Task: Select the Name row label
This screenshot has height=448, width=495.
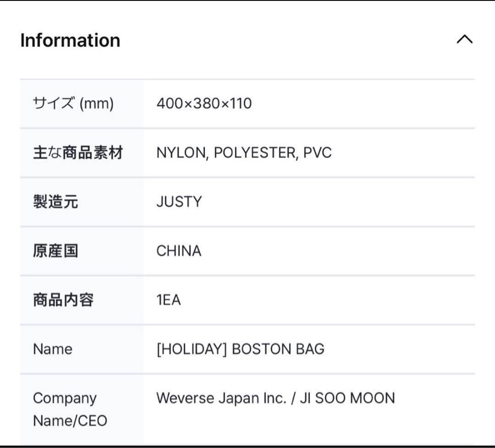Action: [x=53, y=349]
